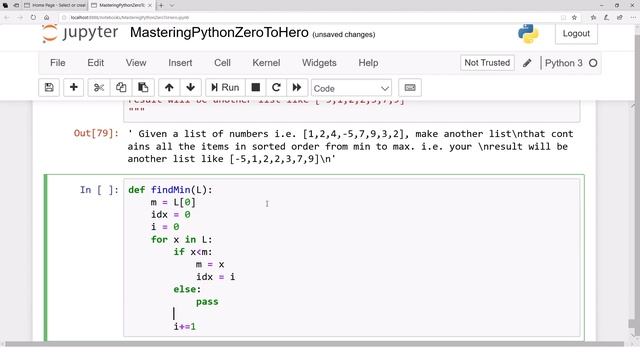
Task: Click the 'pass' statement in code
Action: (x=207, y=302)
